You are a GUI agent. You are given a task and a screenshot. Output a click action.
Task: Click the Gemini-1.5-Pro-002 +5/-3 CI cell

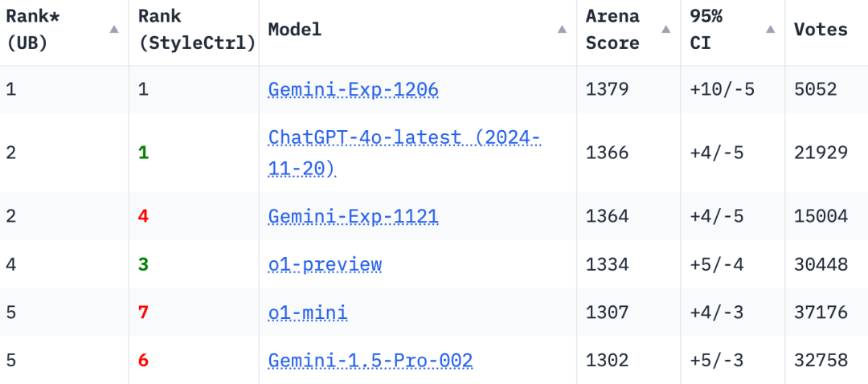717,361
